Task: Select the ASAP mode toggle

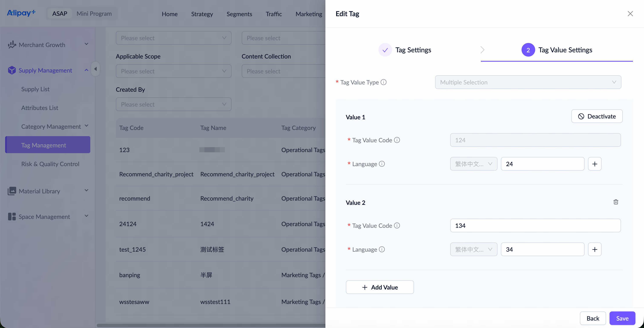Action: 60,13
